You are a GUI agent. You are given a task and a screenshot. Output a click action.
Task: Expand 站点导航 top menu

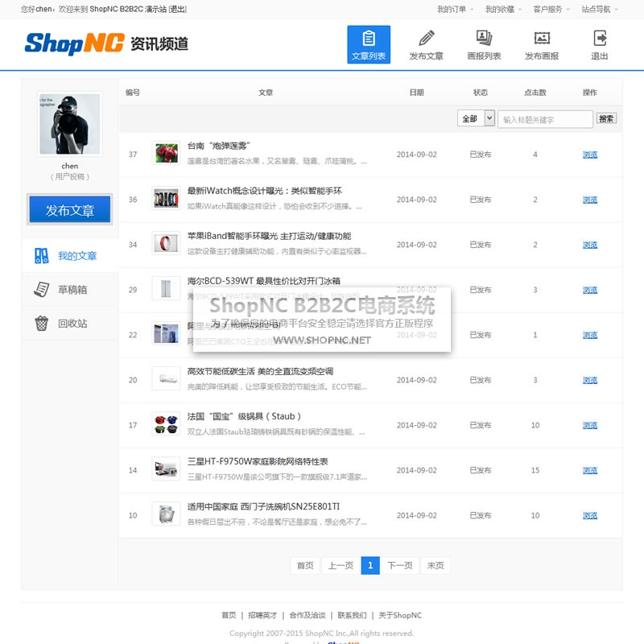599,9
